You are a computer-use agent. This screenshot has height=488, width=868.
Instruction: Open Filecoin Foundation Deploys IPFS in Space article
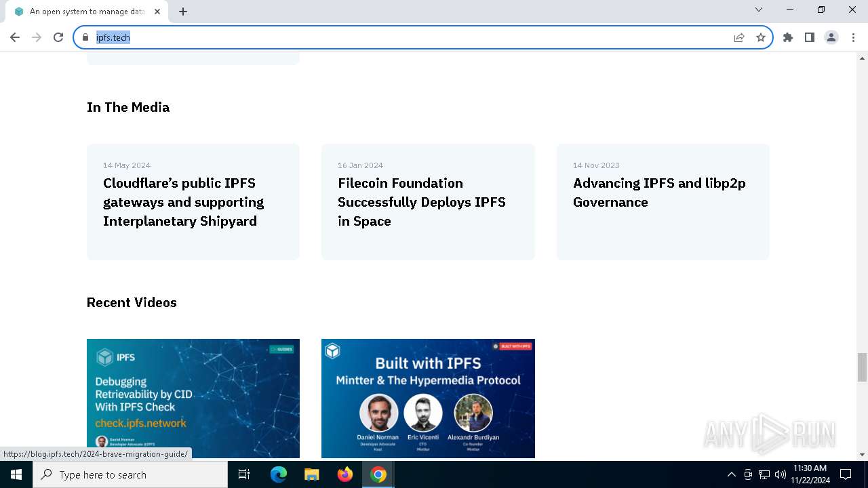click(x=428, y=202)
